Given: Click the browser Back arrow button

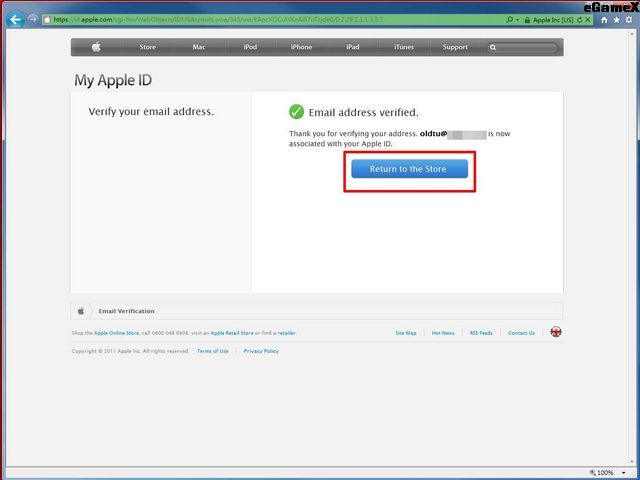Looking at the screenshot, I should [16, 19].
